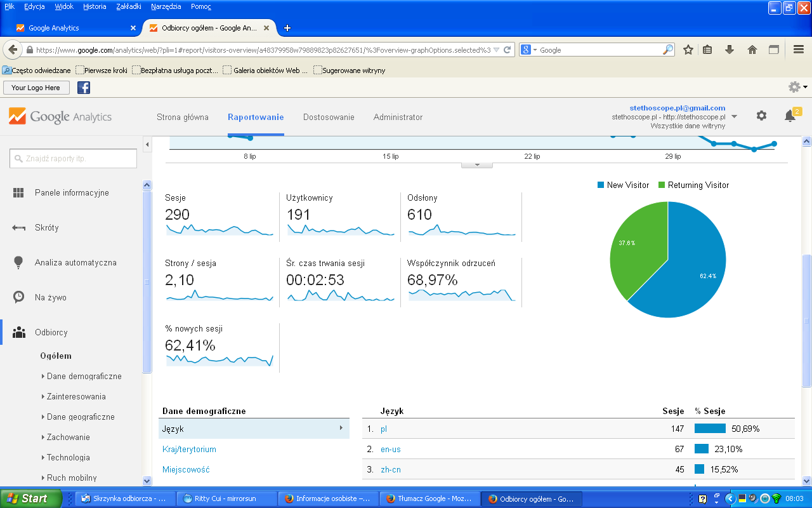Click the Firefox back arrow button
Viewport: 812px width, 508px height.
click(x=12, y=50)
